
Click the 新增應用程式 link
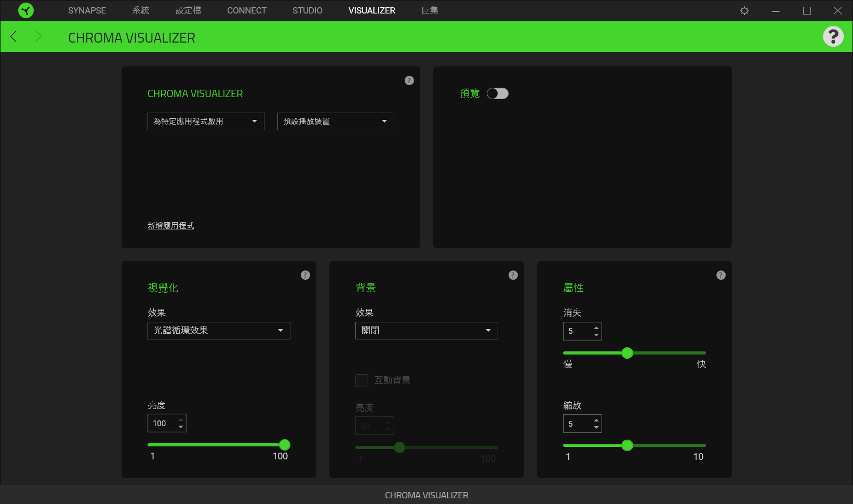170,226
